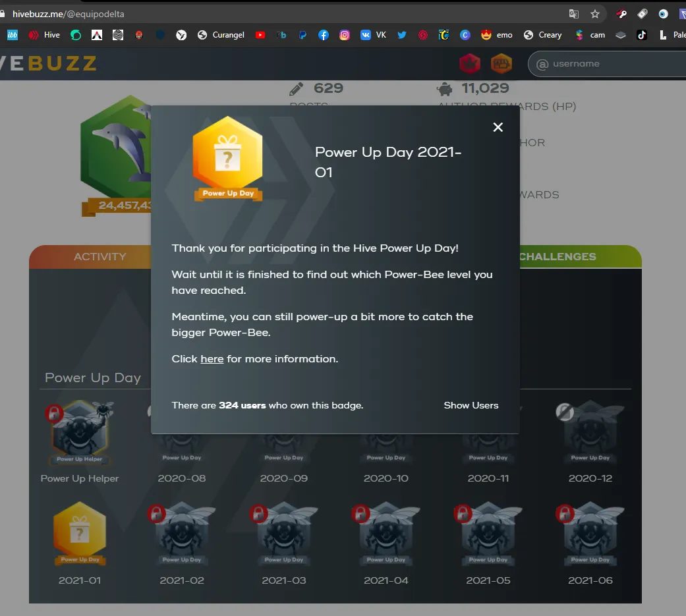Click the HiveBuzz logo
The image size is (686, 616).
click(x=48, y=64)
